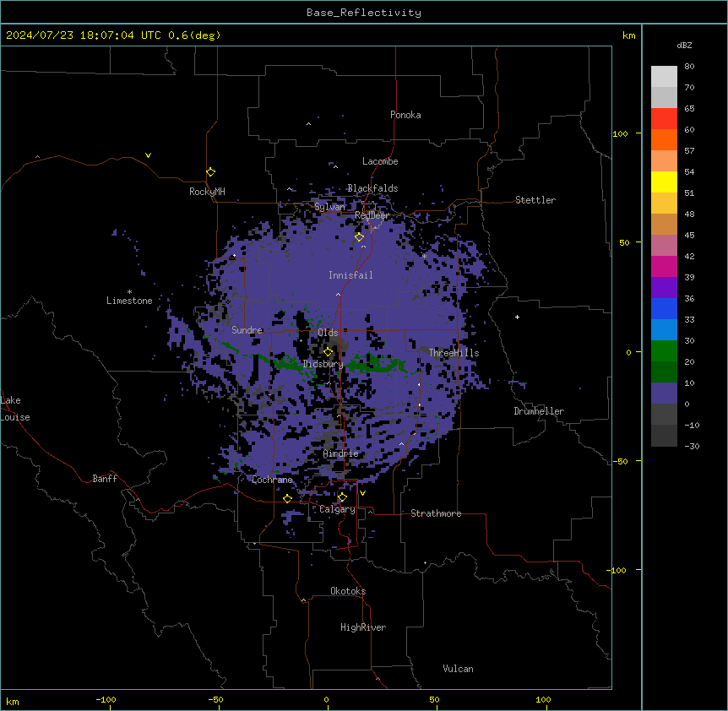
Task: Click the RockyMH label
Action: (207, 192)
